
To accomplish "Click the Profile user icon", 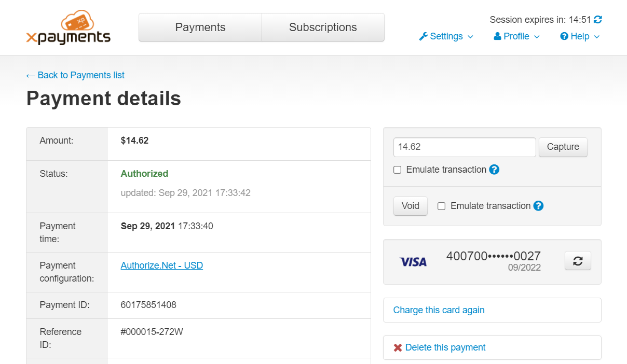I will pos(497,36).
